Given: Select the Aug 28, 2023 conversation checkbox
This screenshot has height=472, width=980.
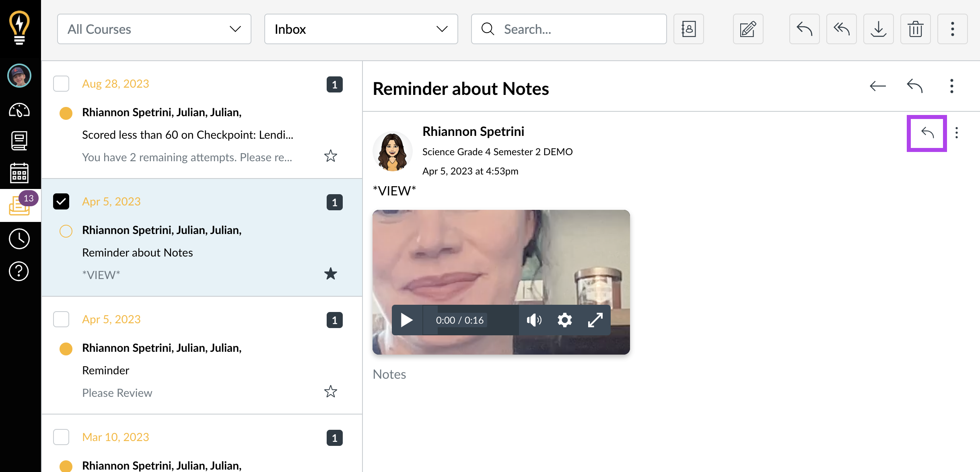Looking at the screenshot, I should click(x=61, y=84).
